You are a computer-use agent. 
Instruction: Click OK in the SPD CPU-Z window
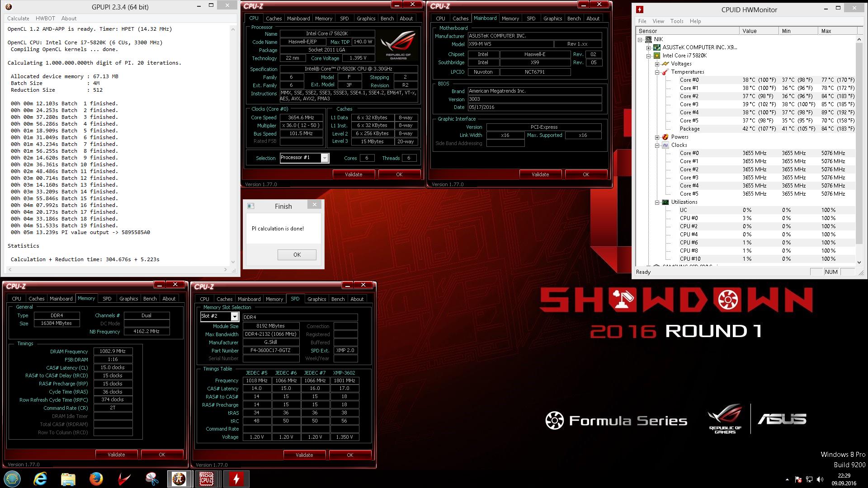point(350,455)
